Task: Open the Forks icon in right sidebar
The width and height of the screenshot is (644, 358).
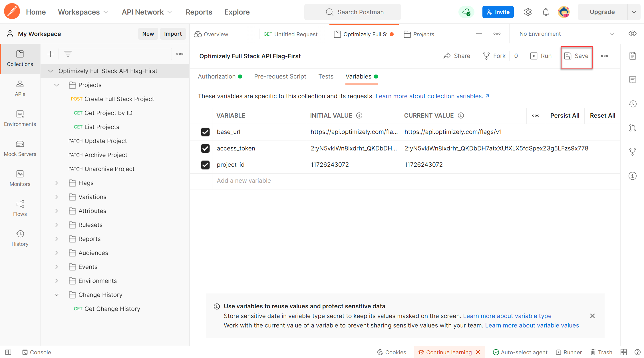Action: click(633, 152)
